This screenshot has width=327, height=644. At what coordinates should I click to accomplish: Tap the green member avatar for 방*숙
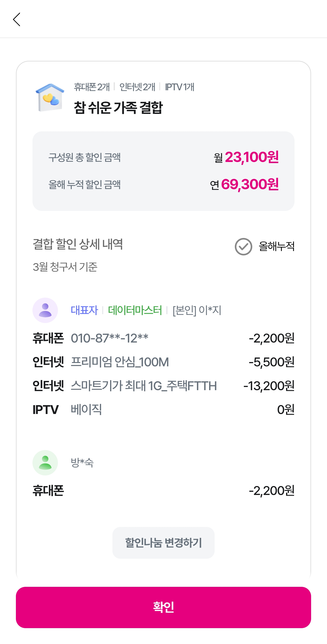[x=45, y=463]
